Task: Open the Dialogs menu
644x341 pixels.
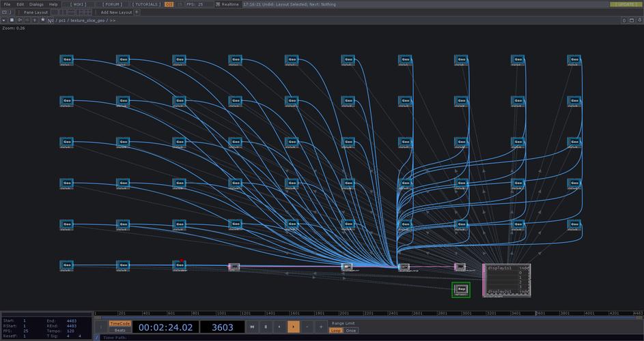Action: (36, 4)
